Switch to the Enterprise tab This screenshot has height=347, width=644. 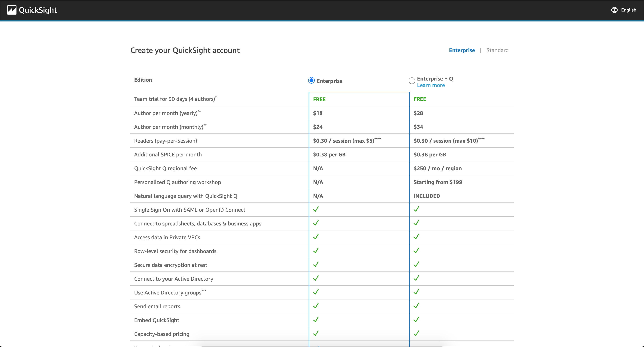coord(462,50)
